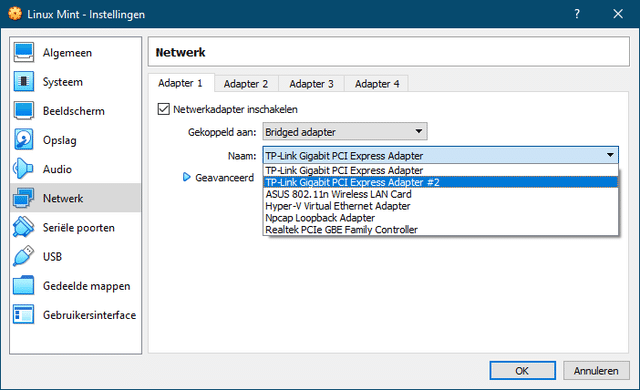Switch to Adapter 4 tab
The width and height of the screenshot is (640, 390).
(377, 84)
